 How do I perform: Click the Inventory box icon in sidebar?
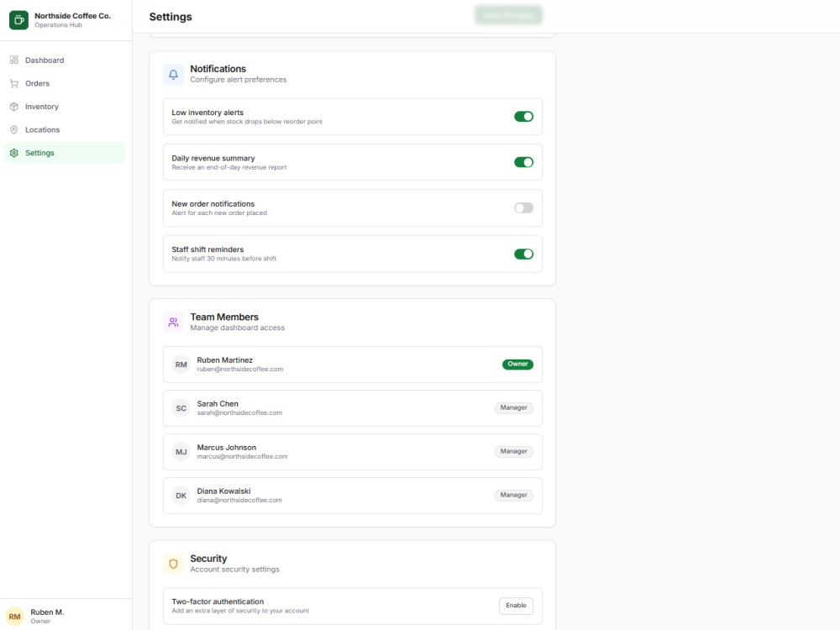click(x=14, y=107)
